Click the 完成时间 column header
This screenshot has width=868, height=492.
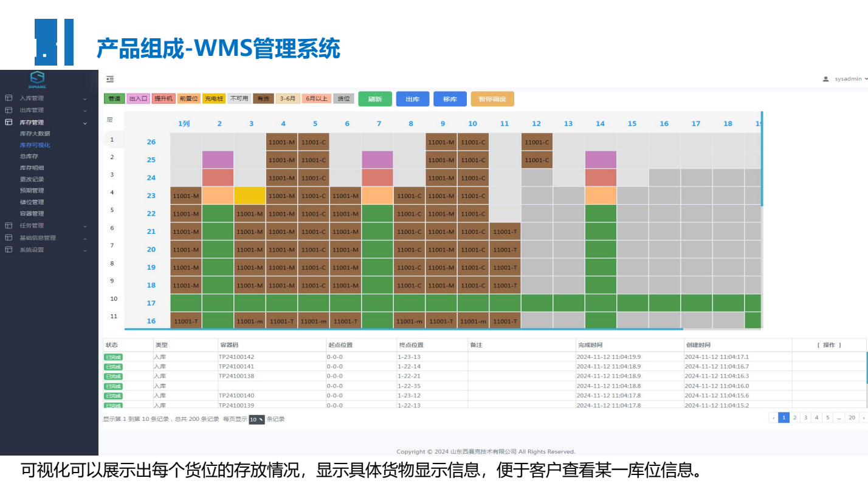tap(590, 345)
